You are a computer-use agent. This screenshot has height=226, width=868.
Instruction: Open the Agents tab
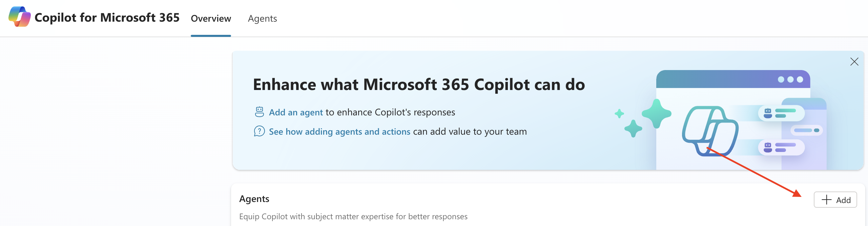tap(262, 19)
